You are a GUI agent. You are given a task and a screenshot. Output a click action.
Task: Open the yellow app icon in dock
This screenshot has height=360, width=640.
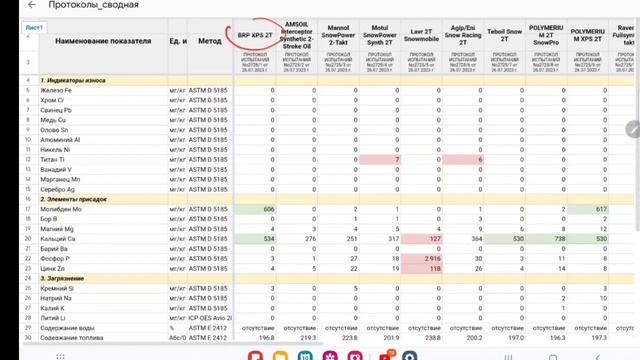(x=280, y=356)
